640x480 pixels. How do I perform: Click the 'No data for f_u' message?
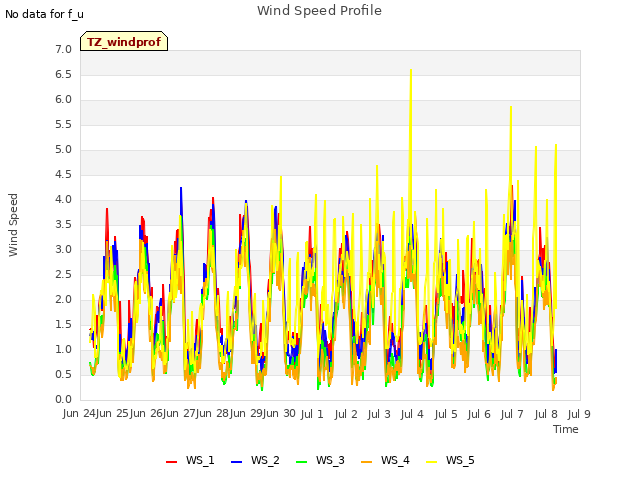[44, 14]
